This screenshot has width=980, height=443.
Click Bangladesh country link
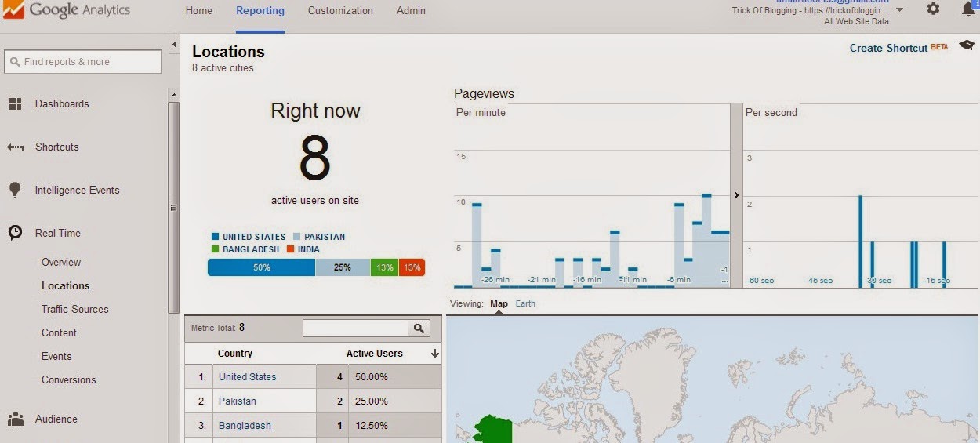pos(245,425)
